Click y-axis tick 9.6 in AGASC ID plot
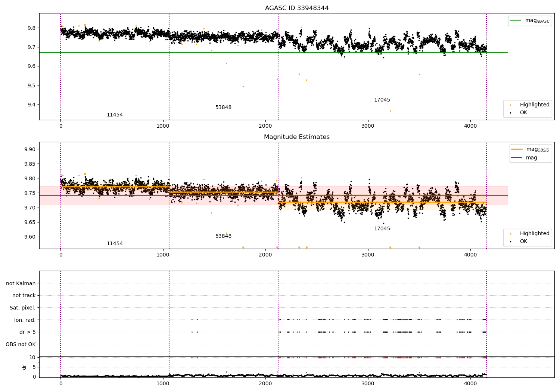The width and height of the screenshot is (560, 392). (31, 66)
